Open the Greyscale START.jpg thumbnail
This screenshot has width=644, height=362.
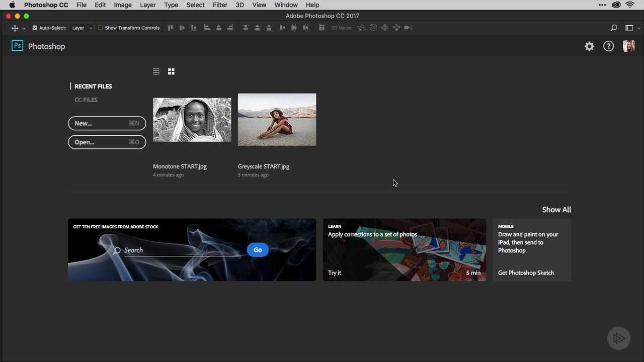277,120
